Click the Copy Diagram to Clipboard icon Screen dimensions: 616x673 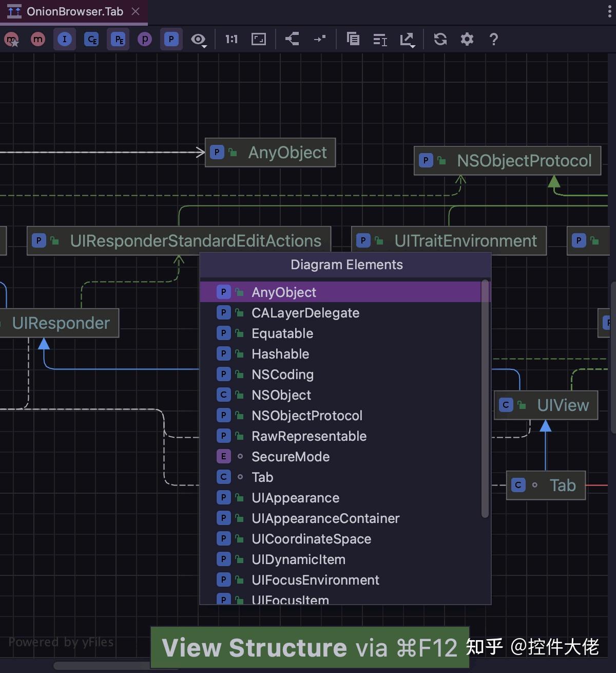point(353,39)
